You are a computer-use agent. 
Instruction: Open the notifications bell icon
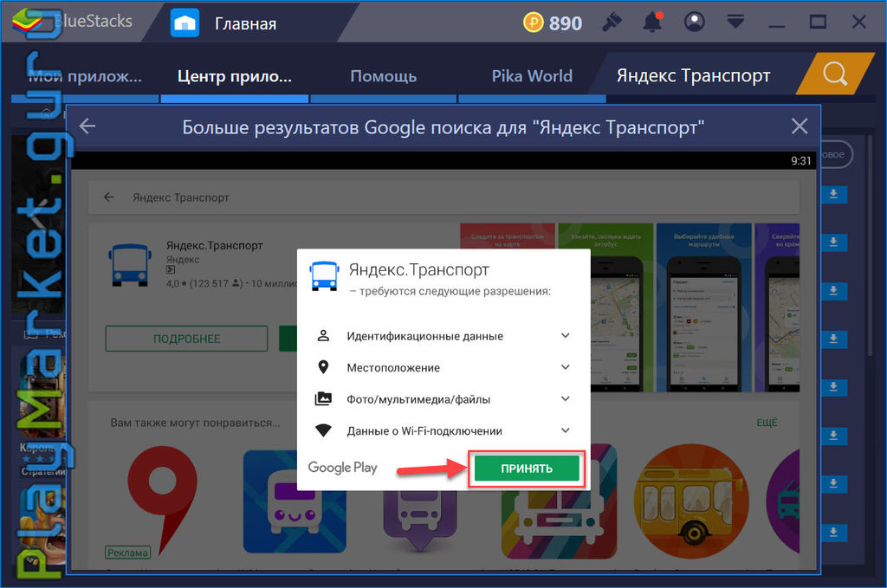coord(653,22)
